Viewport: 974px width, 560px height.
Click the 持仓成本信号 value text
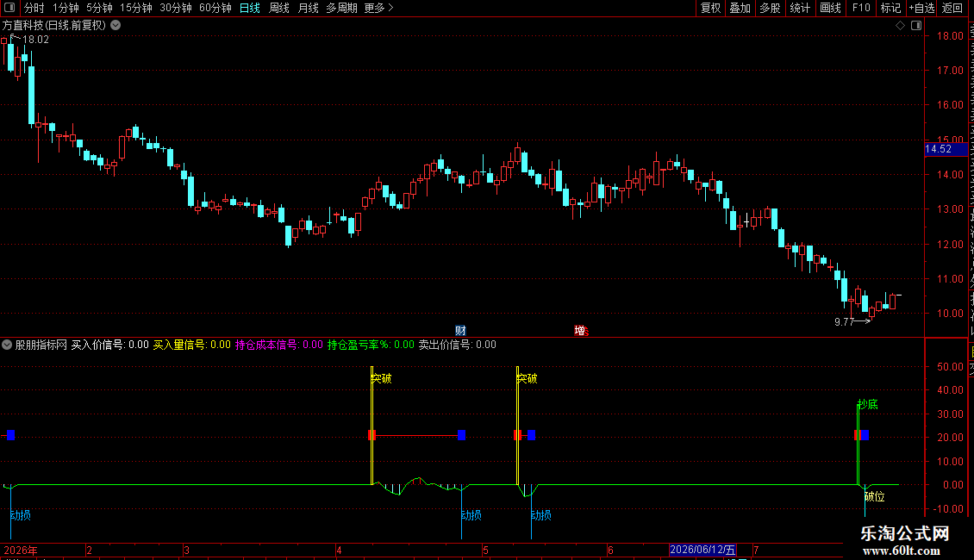[279, 345]
